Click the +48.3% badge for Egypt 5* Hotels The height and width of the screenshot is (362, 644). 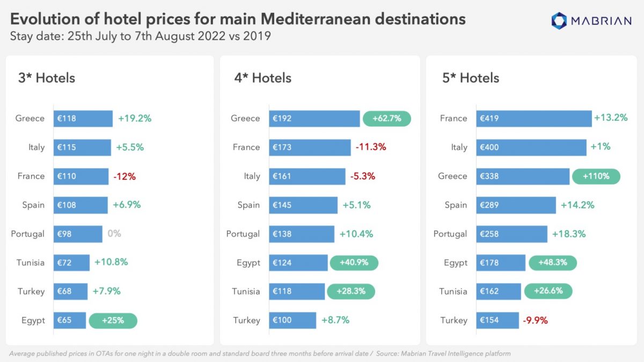(553, 263)
